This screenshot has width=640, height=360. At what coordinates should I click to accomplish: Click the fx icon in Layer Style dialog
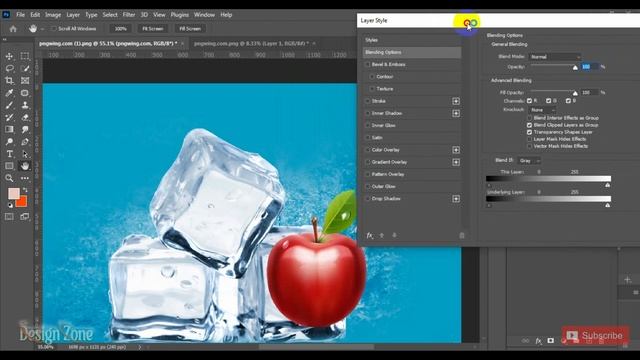coord(369,236)
